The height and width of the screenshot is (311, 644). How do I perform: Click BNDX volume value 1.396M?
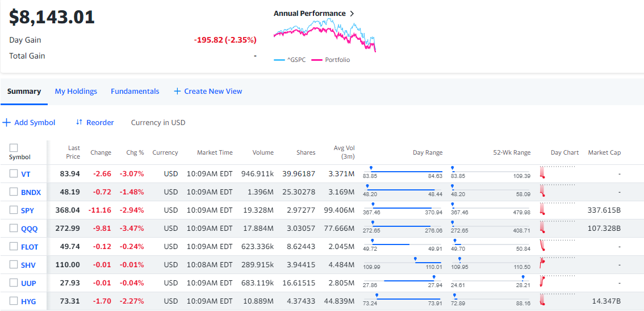(x=261, y=192)
